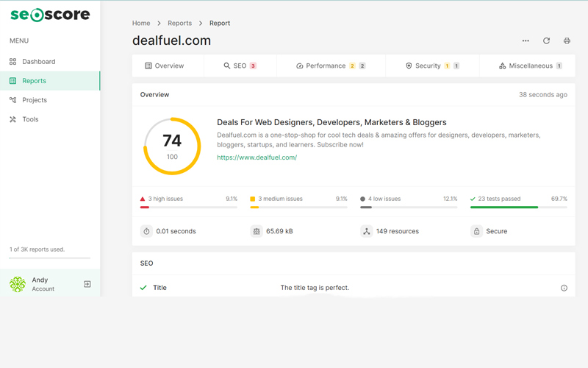Click the 1 of 3K reports used text

(x=37, y=250)
